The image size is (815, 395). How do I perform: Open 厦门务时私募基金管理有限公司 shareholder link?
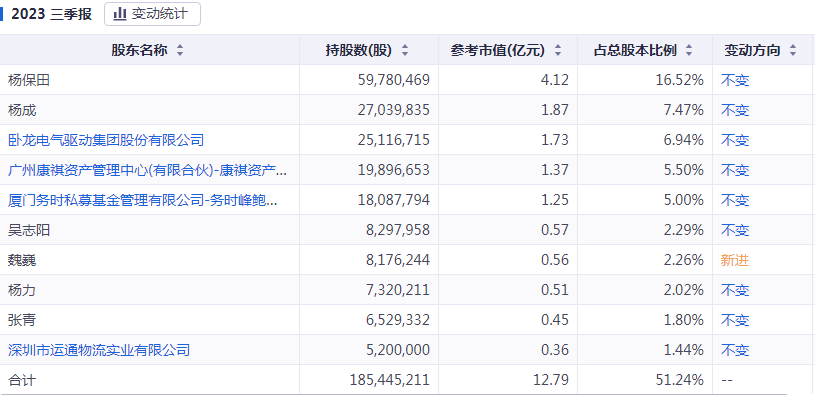click(143, 200)
